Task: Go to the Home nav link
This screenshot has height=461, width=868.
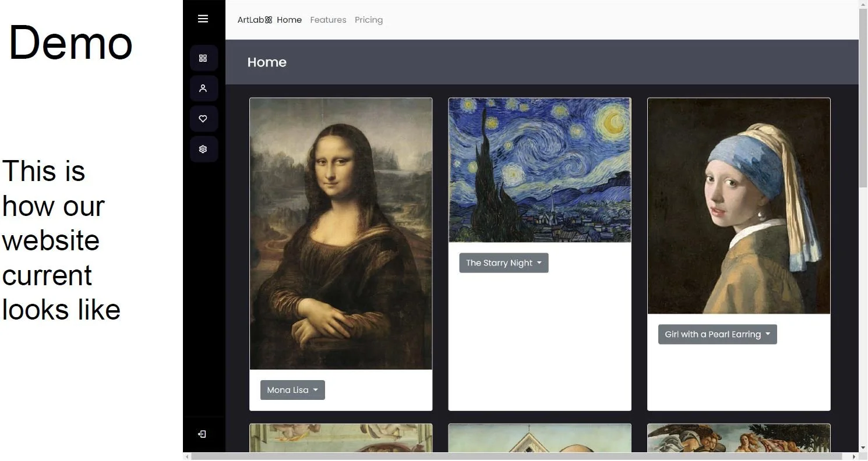Action: click(x=290, y=20)
